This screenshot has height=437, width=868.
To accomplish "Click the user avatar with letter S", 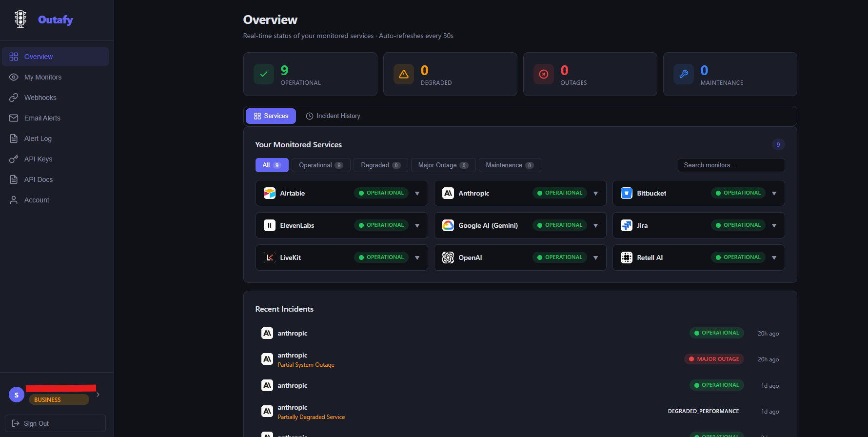I will point(17,395).
